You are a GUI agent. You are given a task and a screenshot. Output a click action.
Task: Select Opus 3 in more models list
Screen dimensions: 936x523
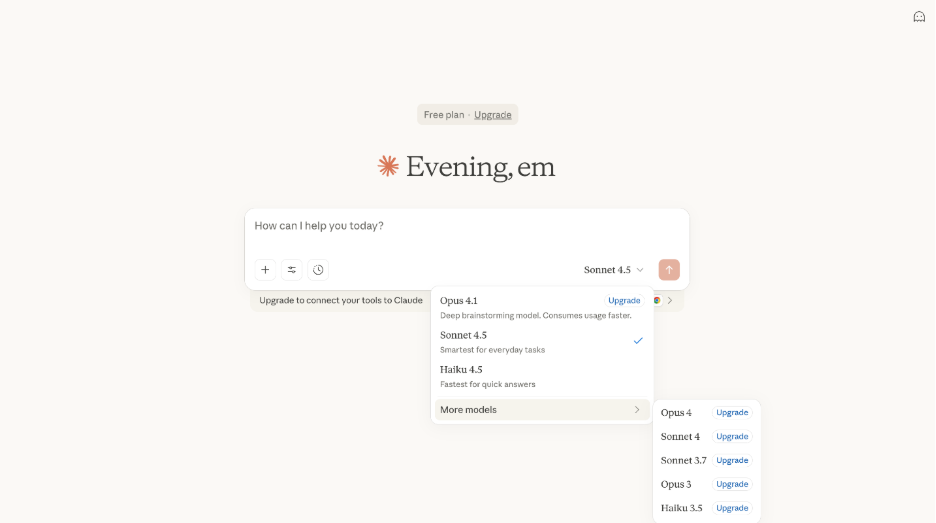click(x=706, y=484)
